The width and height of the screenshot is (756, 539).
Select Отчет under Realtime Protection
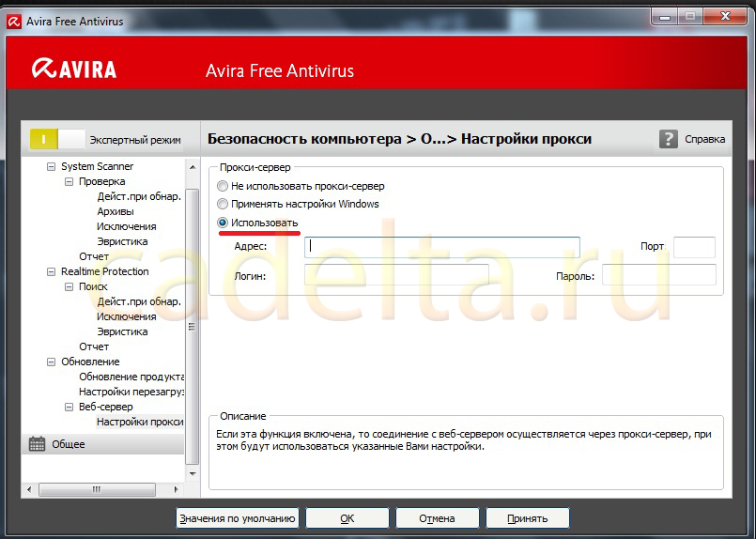click(94, 346)
